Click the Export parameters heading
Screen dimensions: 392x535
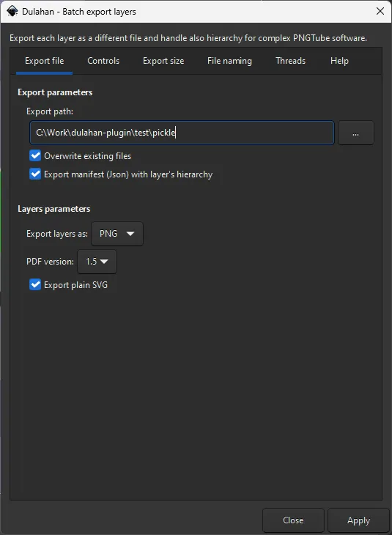[55, 92]
